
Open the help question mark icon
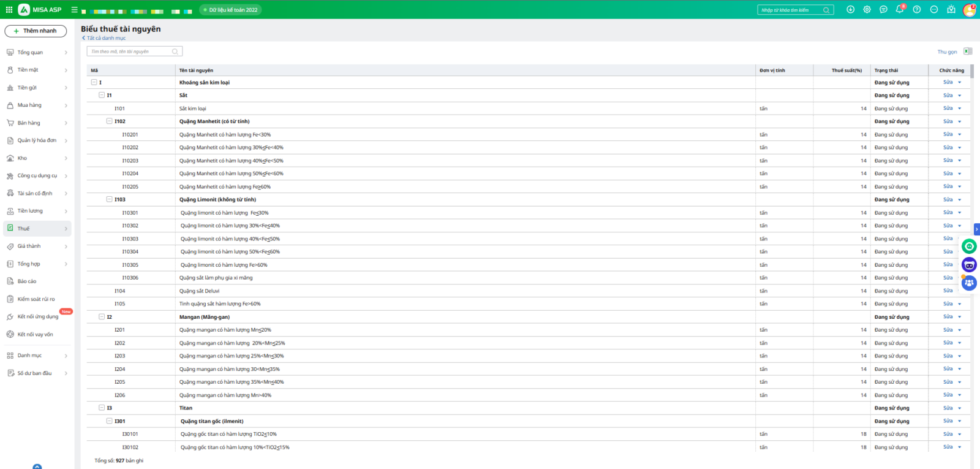coord(916,10)
